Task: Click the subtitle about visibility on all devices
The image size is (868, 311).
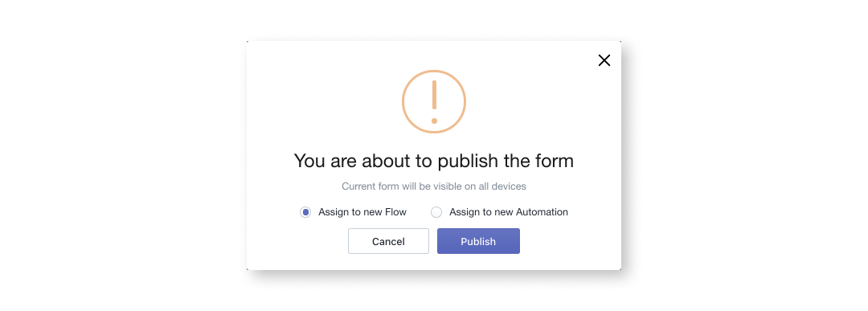Action: coord(433,186)
